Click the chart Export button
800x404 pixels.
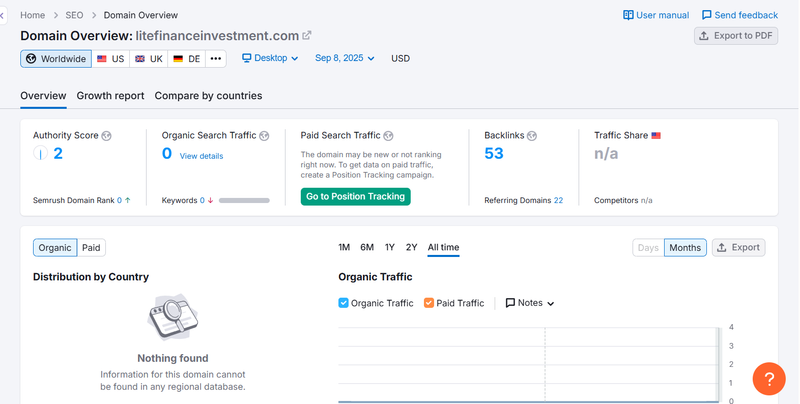[739, 247]
